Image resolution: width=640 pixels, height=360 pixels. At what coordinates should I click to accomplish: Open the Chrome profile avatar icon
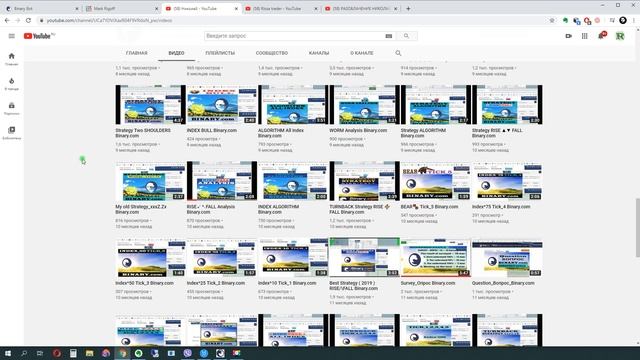pos(622,20)
